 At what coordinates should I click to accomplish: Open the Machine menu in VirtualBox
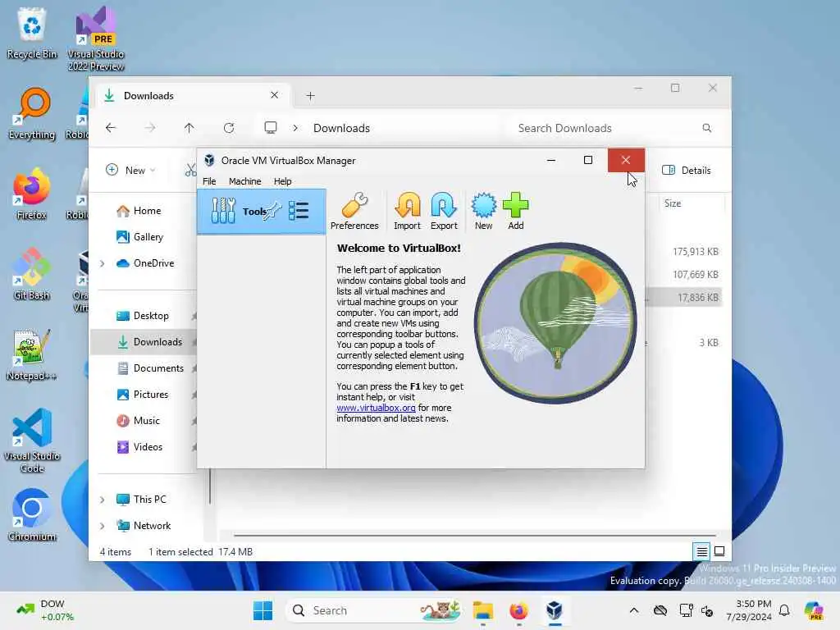click(244, 181)
